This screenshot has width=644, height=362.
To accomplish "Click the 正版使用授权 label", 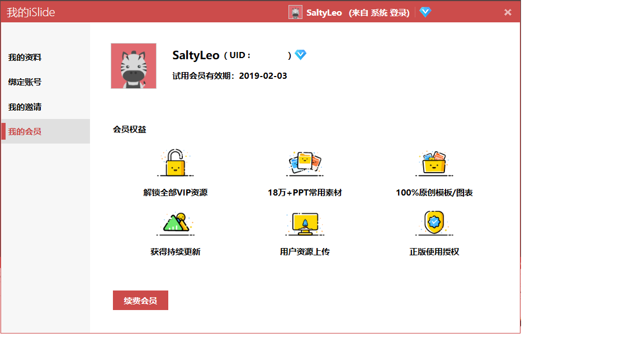I will (434, 251).
